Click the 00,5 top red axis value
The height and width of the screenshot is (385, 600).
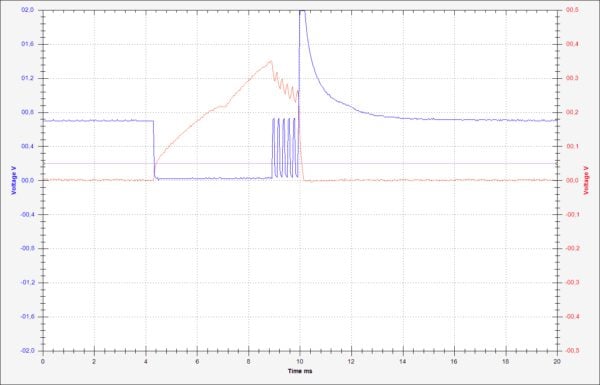click(572, 10)
